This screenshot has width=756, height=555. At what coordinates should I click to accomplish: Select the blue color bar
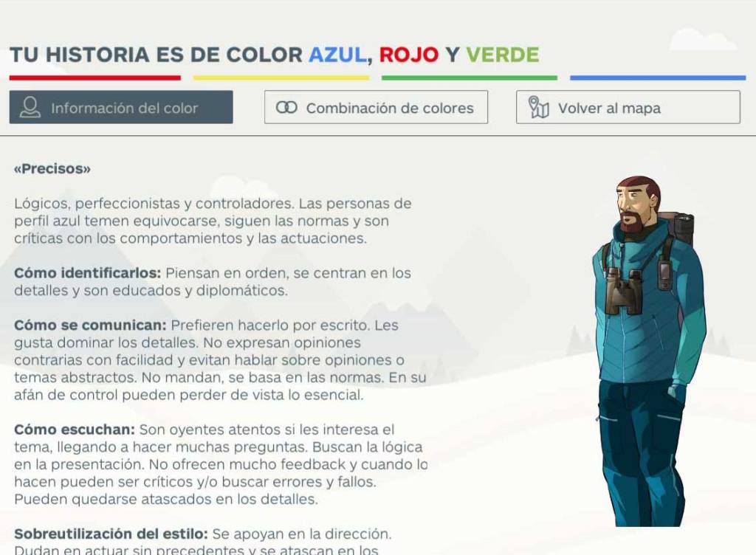[x=658, y=77]
